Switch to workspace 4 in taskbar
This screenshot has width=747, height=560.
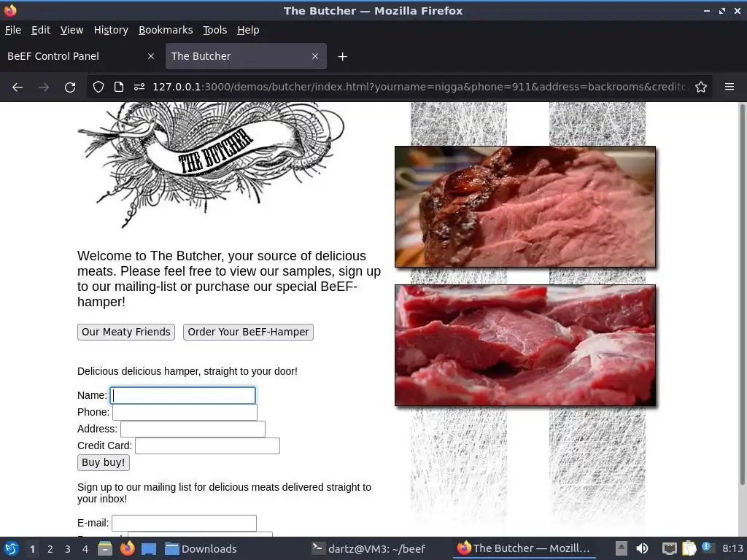click(x=85, y=549)
